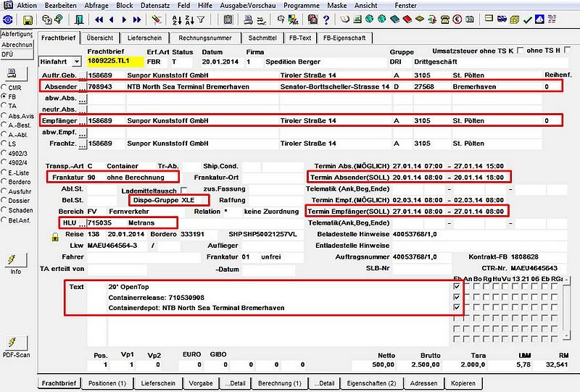Select the Bordero radio option
Image resolution: width=580 pixels, height=392 pixels.
(4, 182)
